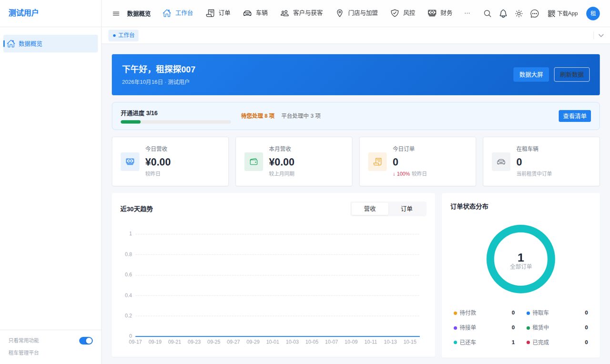The width and height of the screenshot is (610, 364).
Task: Click the QR code 下载App icon
Action: pyautogui.click(x=551, y=13)
